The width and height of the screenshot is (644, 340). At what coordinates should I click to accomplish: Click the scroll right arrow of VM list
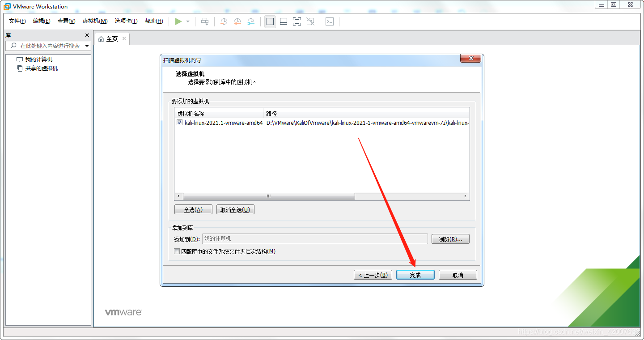point(466,196)
